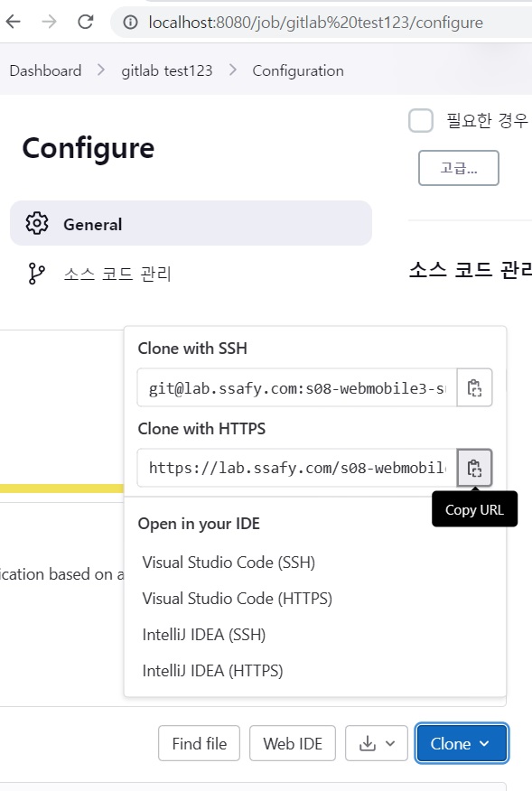Toggle the blue Clone dropdown button
Image resolution: width=532 pixels, height=791 pixels.
coord(462,743)
